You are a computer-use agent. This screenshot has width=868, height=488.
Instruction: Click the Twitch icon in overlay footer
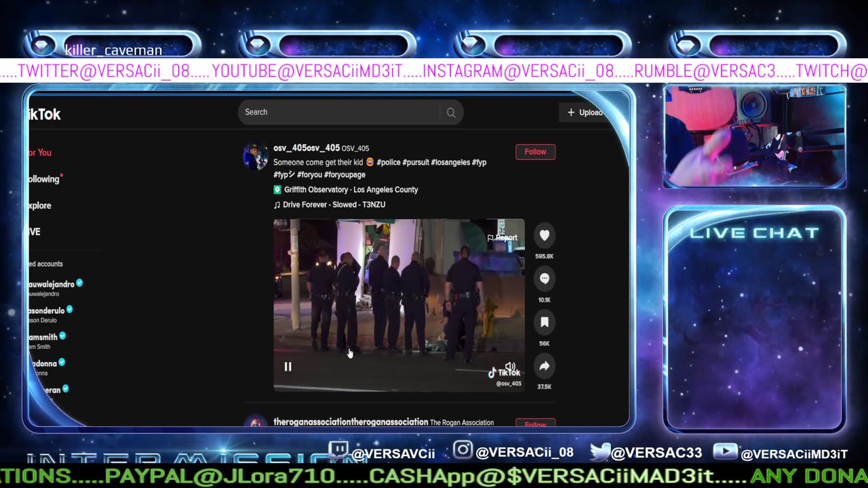pyautogui.click(x=338, y=451)
